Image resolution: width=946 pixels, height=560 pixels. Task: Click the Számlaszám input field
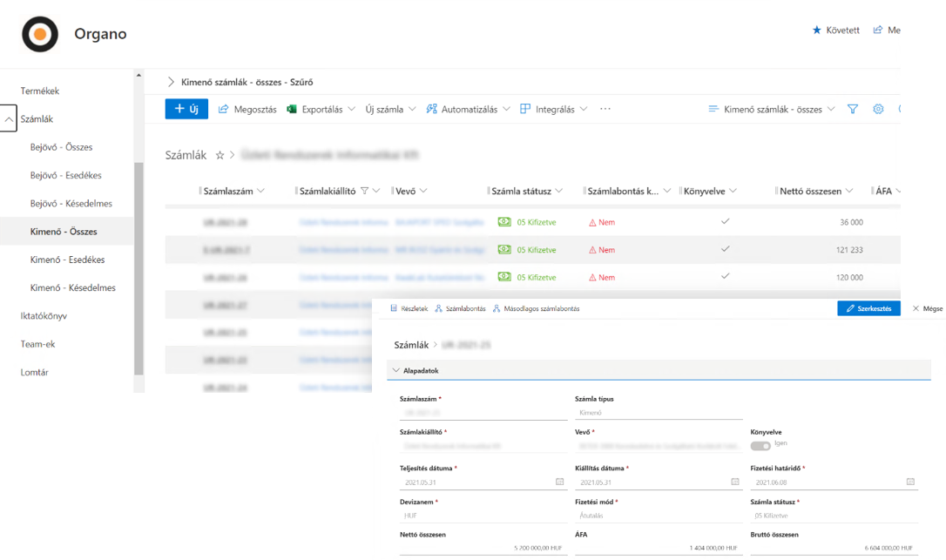pos(483,412)
